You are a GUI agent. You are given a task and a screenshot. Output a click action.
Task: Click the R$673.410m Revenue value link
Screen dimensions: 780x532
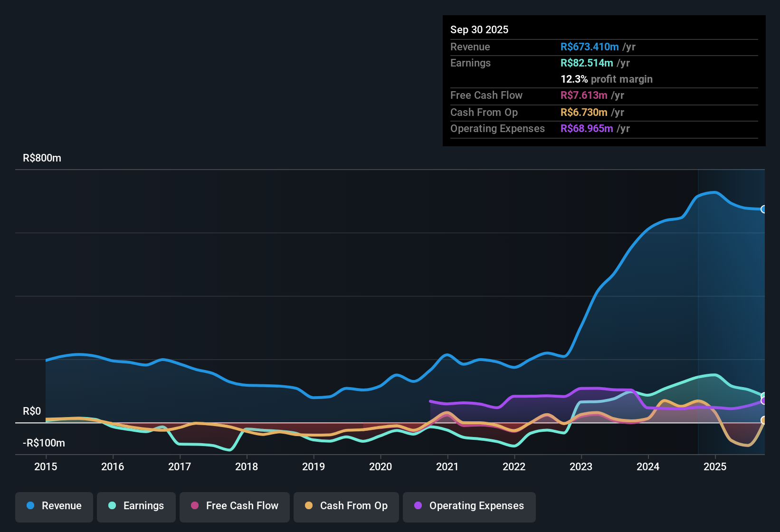point(590,47)
